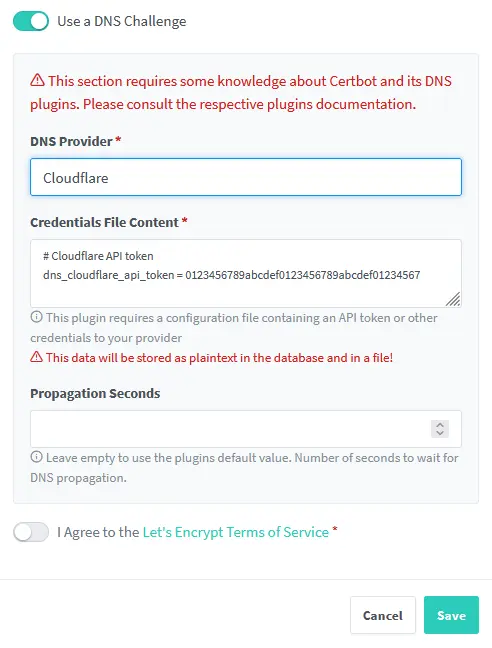Focus the Propagation Seconds input field
The image size is (492, 648).
(229, 429)
